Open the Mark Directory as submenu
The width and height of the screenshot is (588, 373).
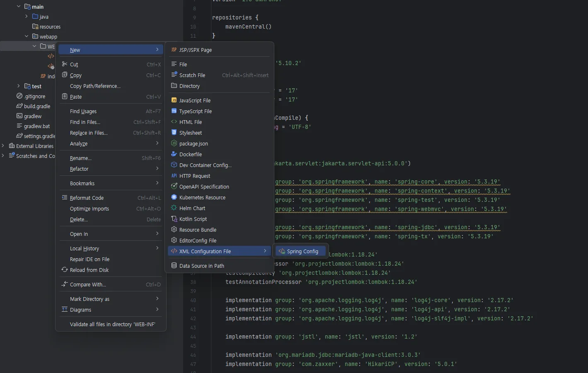(111, 299)
